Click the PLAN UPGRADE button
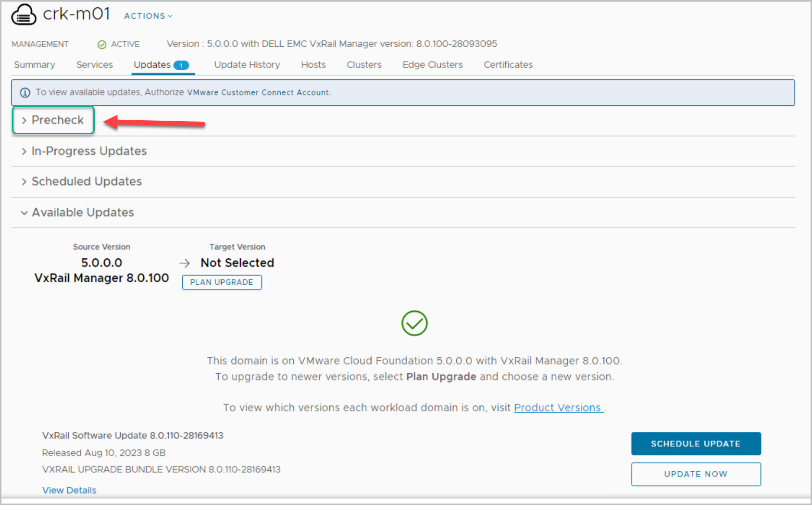Viewport: 812px width, 505px height. click(x=222, y=282)
